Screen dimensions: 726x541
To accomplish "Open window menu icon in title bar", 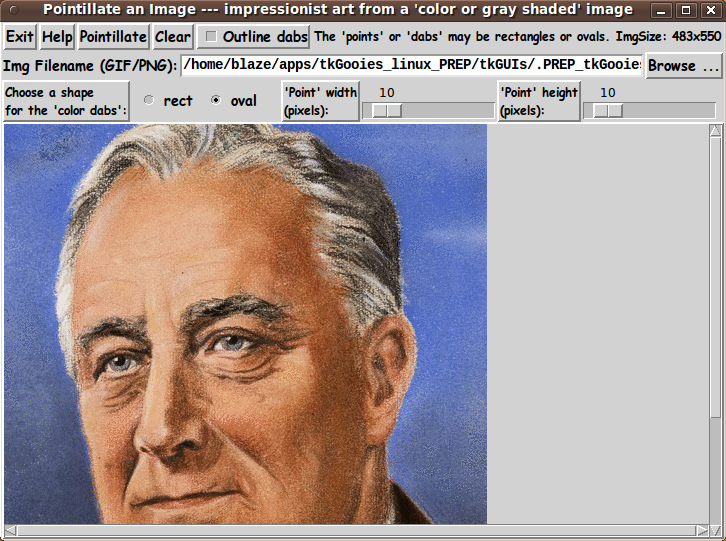I will (14, 10).
